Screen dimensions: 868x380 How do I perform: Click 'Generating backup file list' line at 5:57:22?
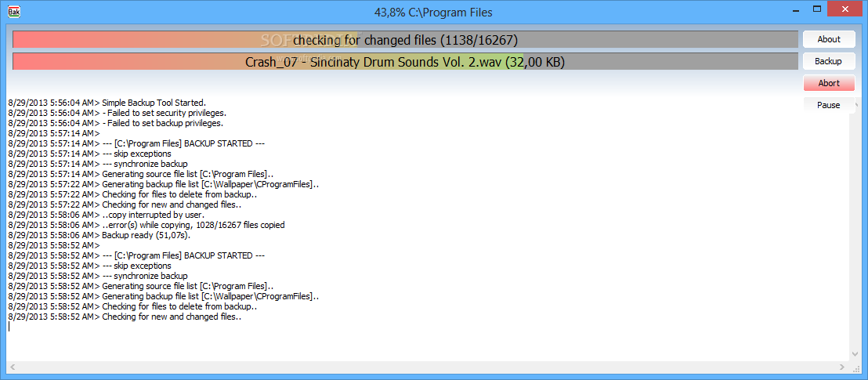(163, 184)
